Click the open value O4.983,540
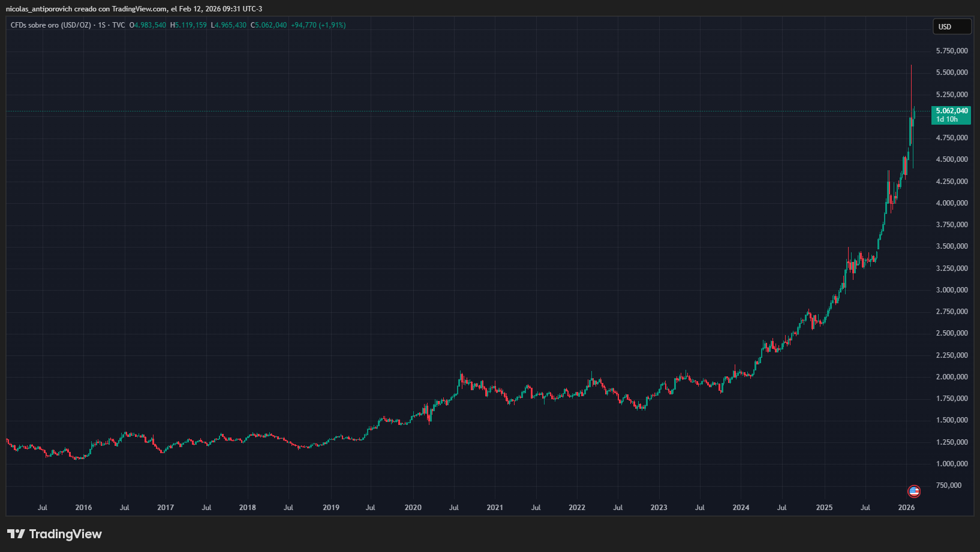The image size is (980, 552). point(148,25)
